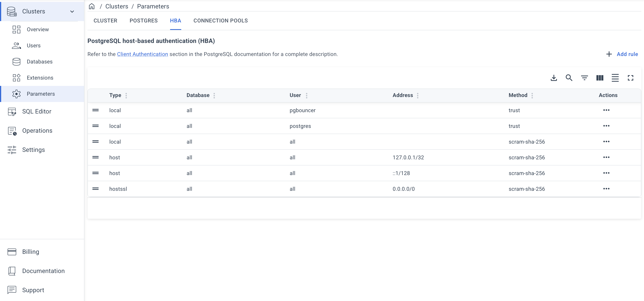Open Method column options menu

coord(532,95)
